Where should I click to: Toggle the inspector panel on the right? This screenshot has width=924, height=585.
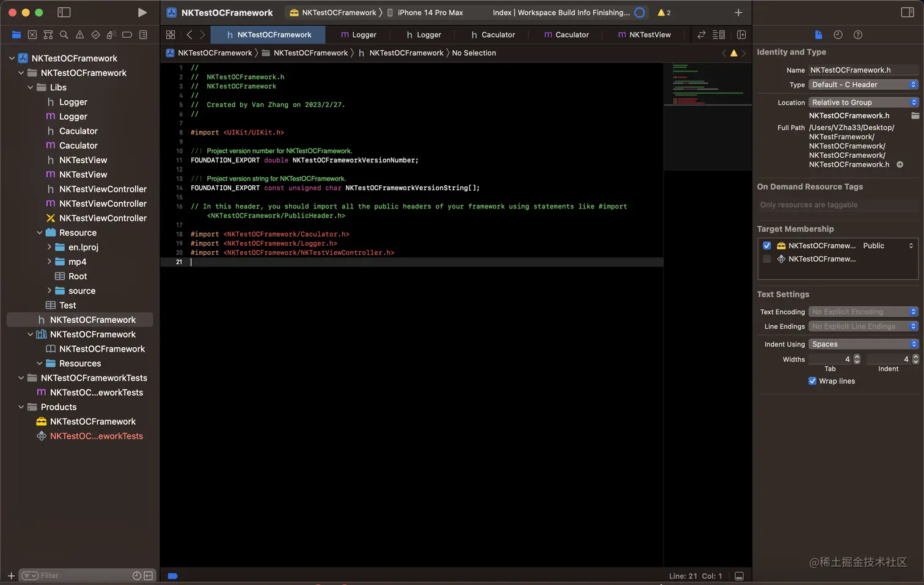(908, 12)
